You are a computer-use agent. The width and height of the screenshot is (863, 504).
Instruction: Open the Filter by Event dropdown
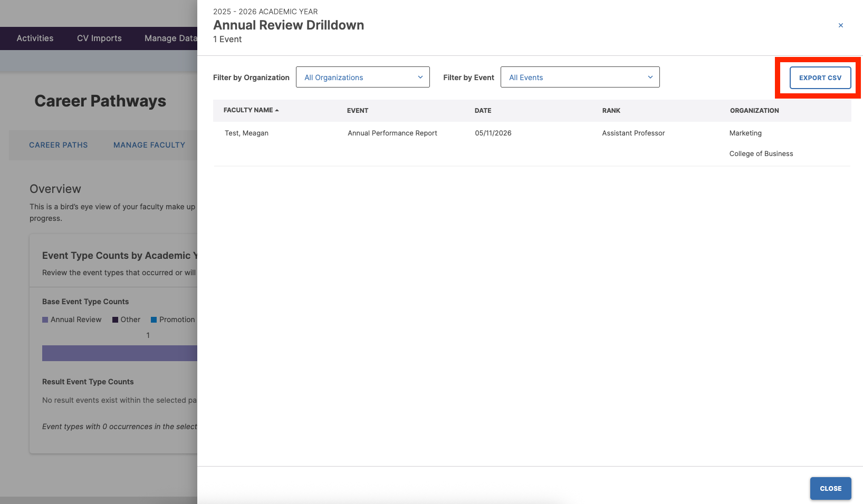point(580,77)
